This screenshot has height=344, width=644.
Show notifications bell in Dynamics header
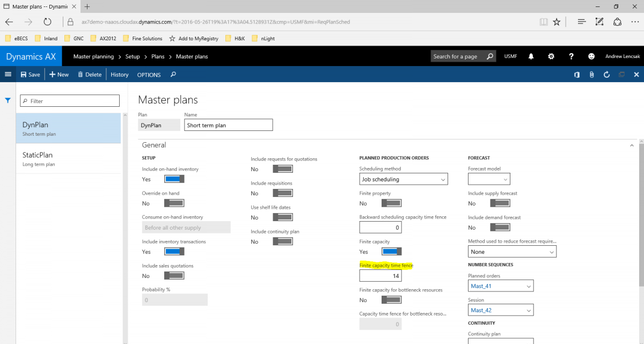531,56
